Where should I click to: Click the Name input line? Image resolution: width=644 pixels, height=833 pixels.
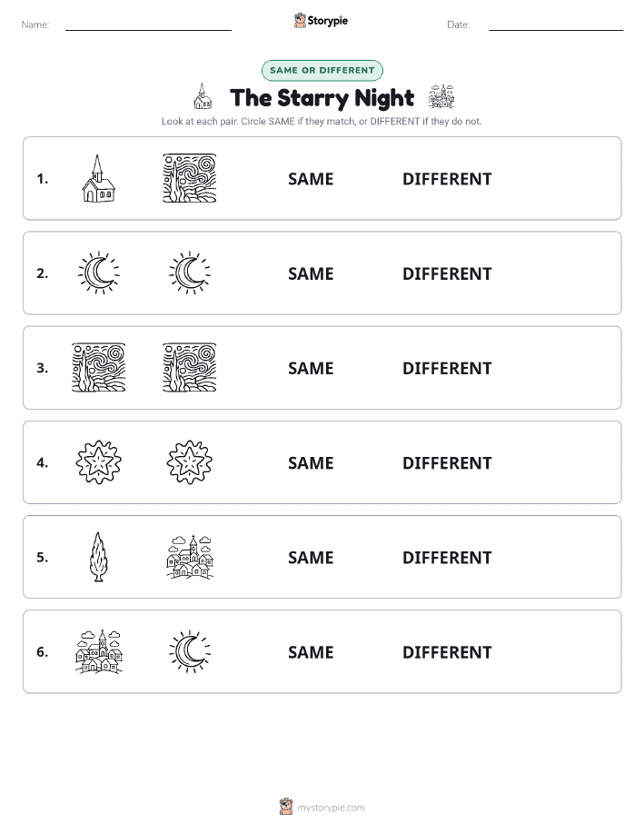tap(148, 25)
